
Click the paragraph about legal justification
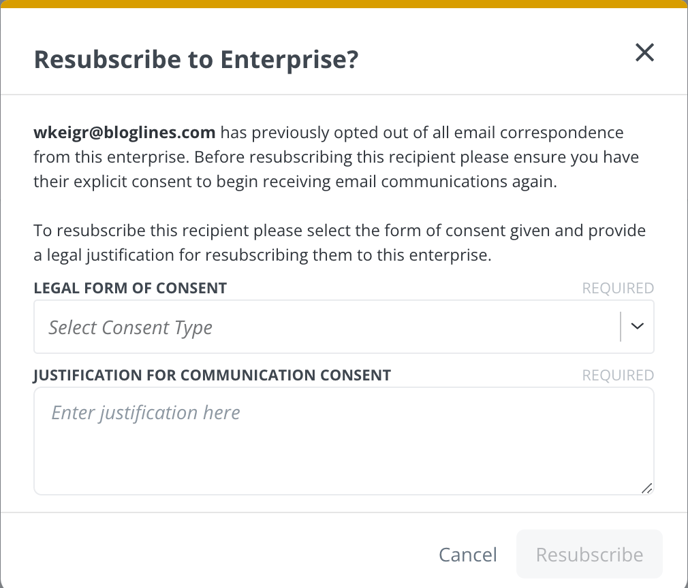pyautogui.click(x=340, y=243)
